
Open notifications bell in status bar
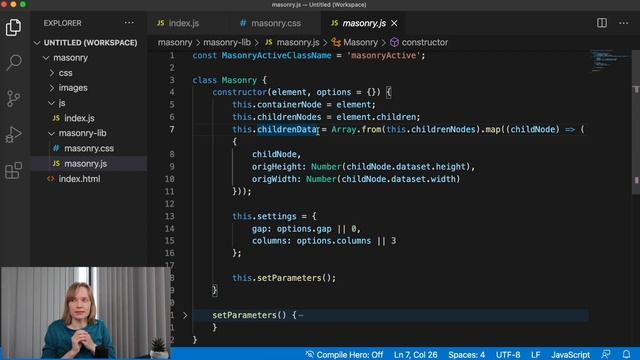626,354
